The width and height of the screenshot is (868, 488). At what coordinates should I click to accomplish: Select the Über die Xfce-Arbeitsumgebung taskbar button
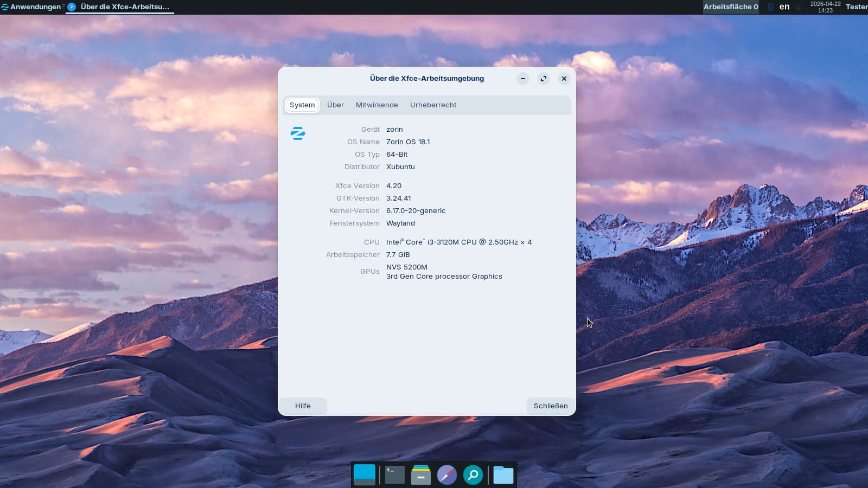pyautogui.click(x=119, y=7)
